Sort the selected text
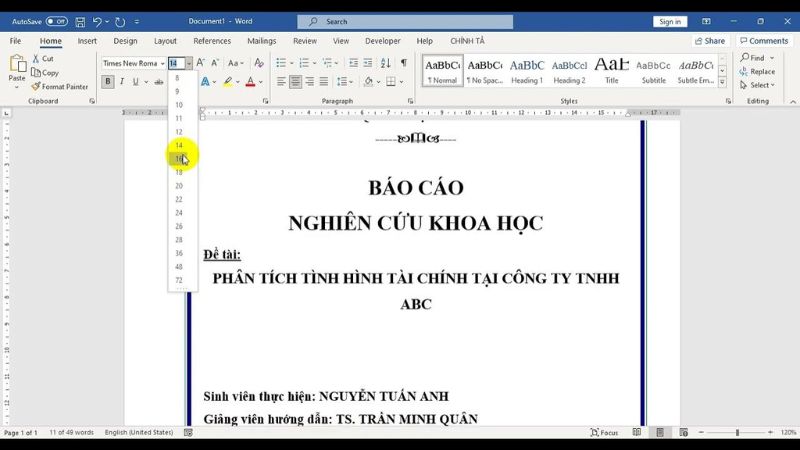 click(386, 63)
